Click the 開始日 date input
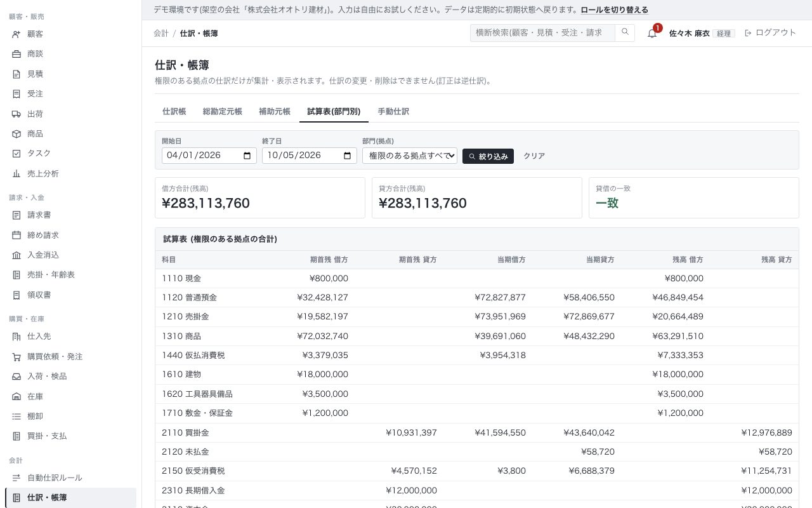Image resolution: width=812 pixels, height=508 pixels. [209, 156]
